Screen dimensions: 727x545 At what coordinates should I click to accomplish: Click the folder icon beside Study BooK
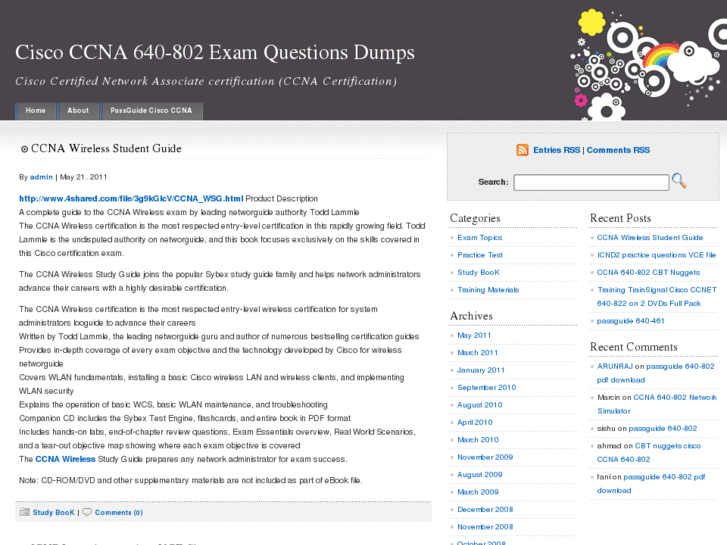point(25,512)
